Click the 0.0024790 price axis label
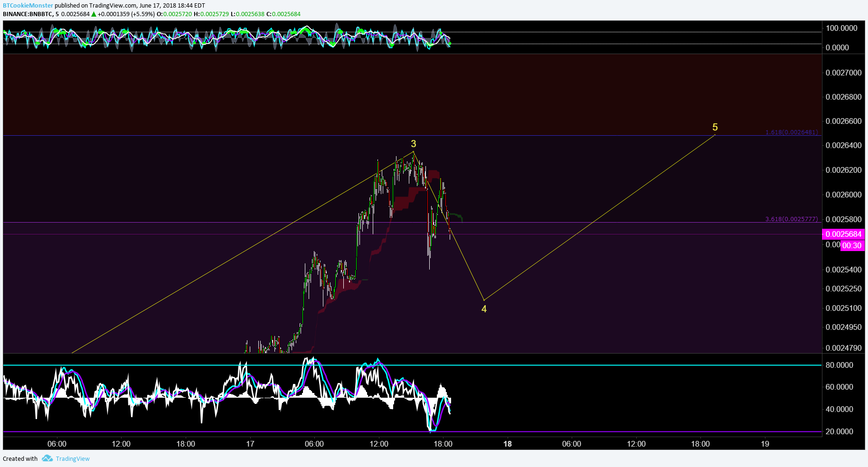The width and height of the screenshot is (868, 467). coord(844,348)
